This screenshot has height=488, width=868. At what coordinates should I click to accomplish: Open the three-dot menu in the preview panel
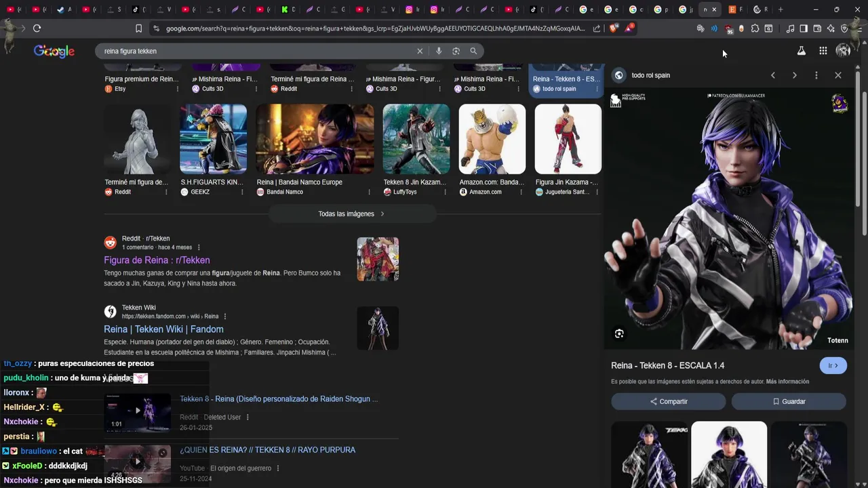[816, 75]
